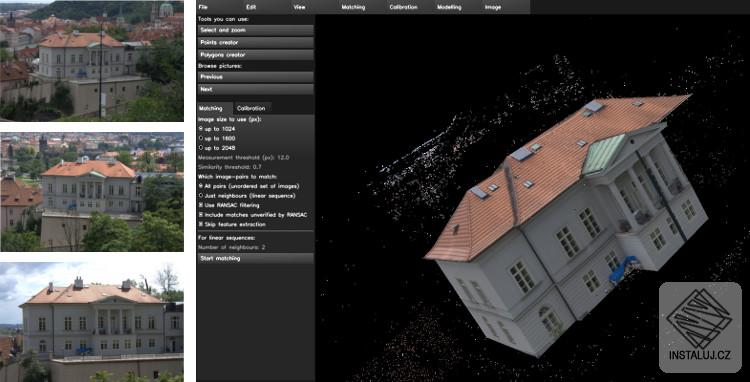Select the middle building photo thumbnail

click(x=92, y=192)
